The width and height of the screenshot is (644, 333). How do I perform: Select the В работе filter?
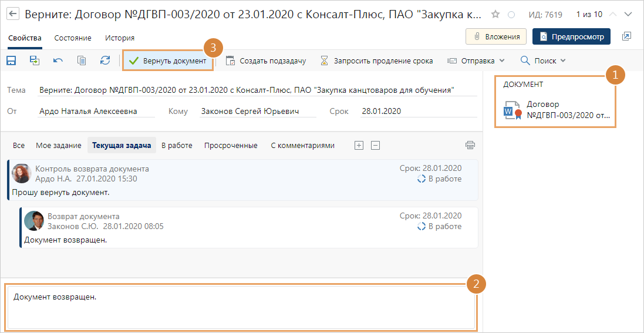coord(177,145)
